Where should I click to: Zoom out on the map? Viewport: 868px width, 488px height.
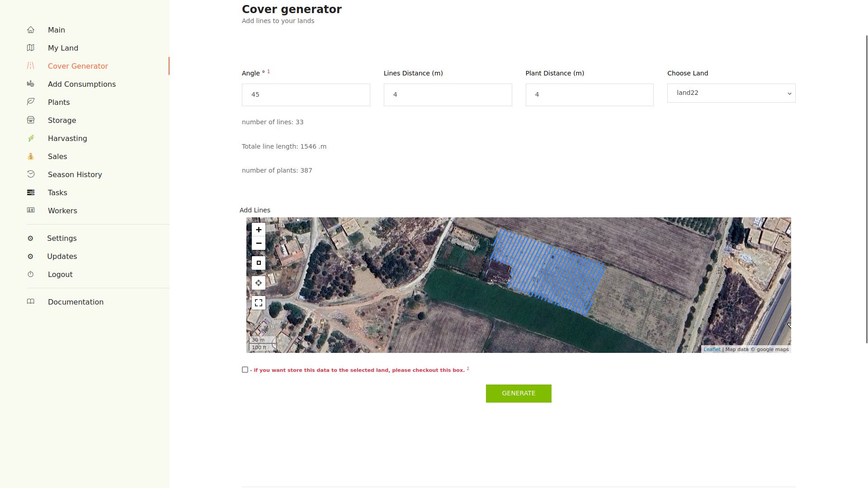click(x=259, y=243)
